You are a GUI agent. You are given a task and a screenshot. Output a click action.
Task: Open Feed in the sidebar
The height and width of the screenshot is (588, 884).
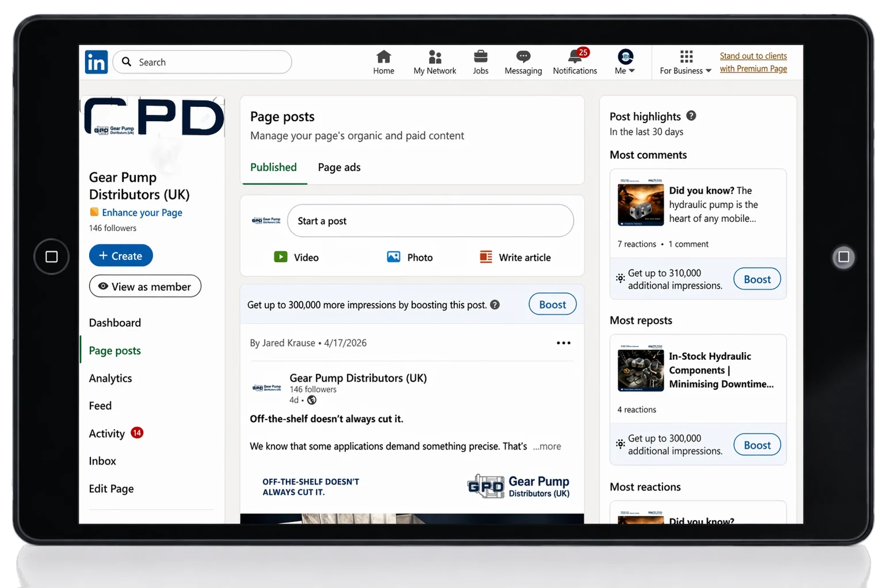tap(100, 406)
